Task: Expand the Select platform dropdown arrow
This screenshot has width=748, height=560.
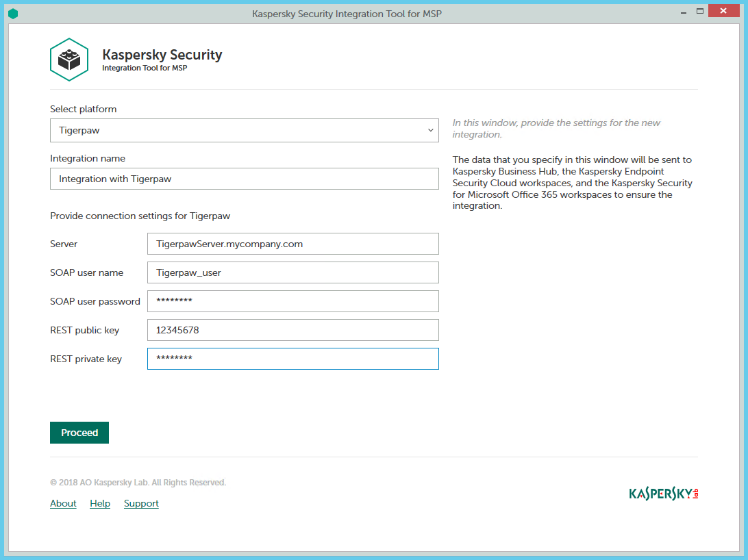Action: [x=430, y=130]
